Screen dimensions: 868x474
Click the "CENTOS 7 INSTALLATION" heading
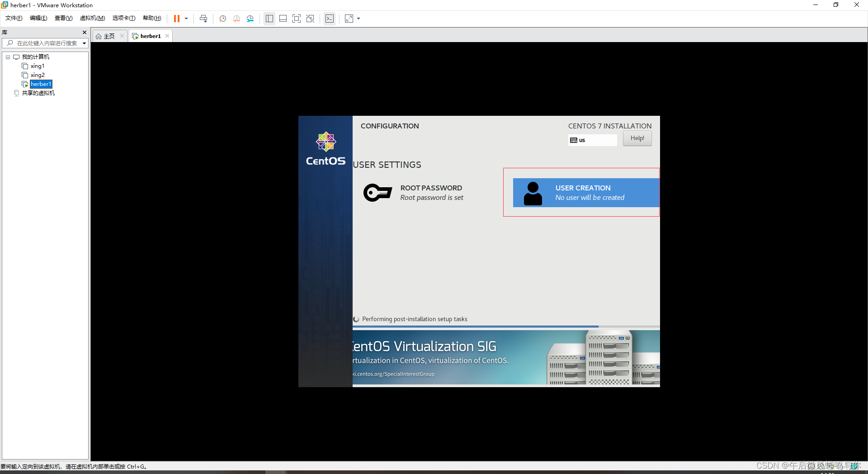[x=610, y=126]
